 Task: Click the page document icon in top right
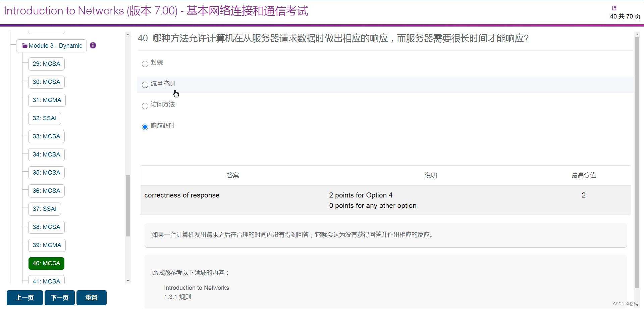[614, 7]
